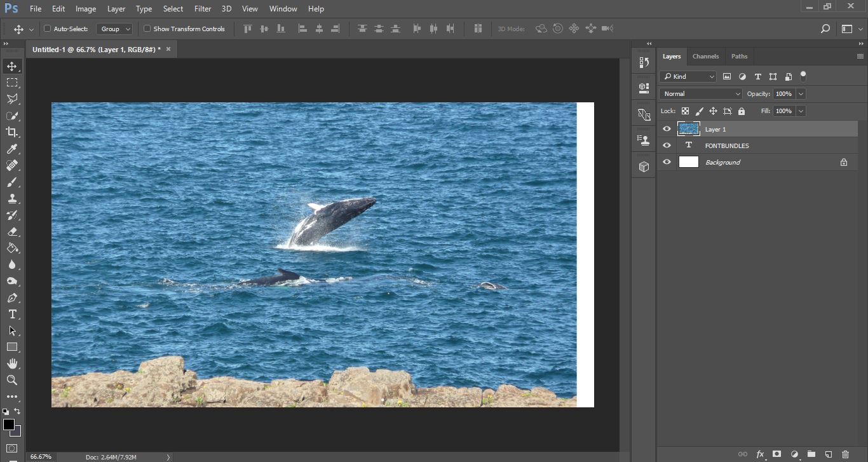This screenshot has width=868, height=462.
Task: Hide the FONTBUNDLES text layer
Action: [x=667, y=146]
